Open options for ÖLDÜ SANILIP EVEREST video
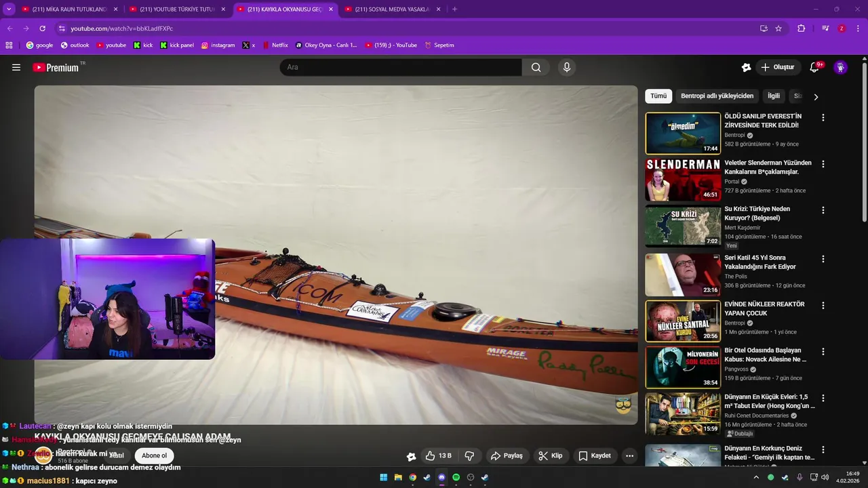868x488 pixels. [823, 117]
